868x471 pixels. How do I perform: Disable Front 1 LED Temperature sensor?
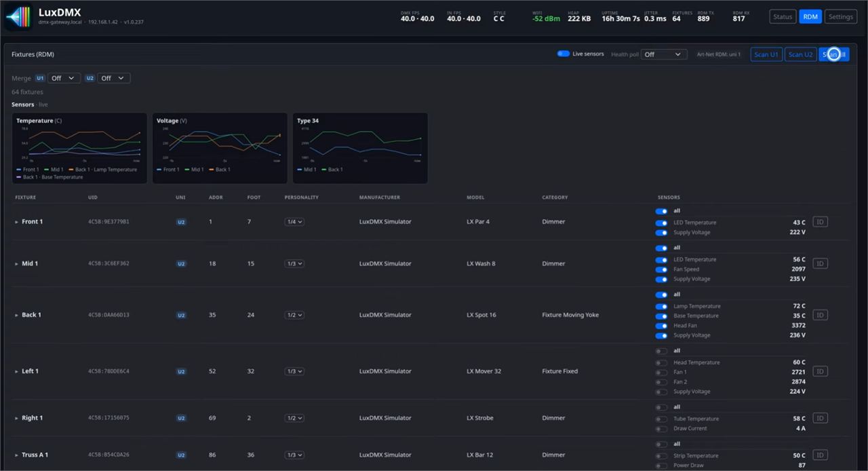point(661,223)
